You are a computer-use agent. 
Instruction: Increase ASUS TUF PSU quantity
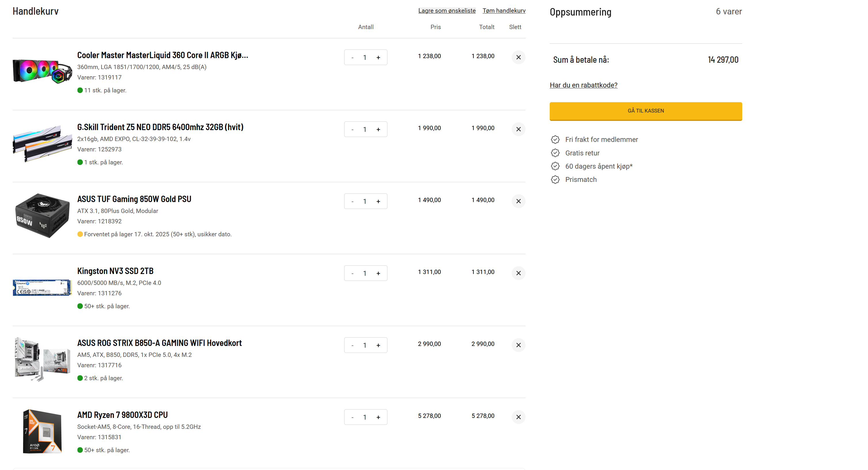[378, 201]
